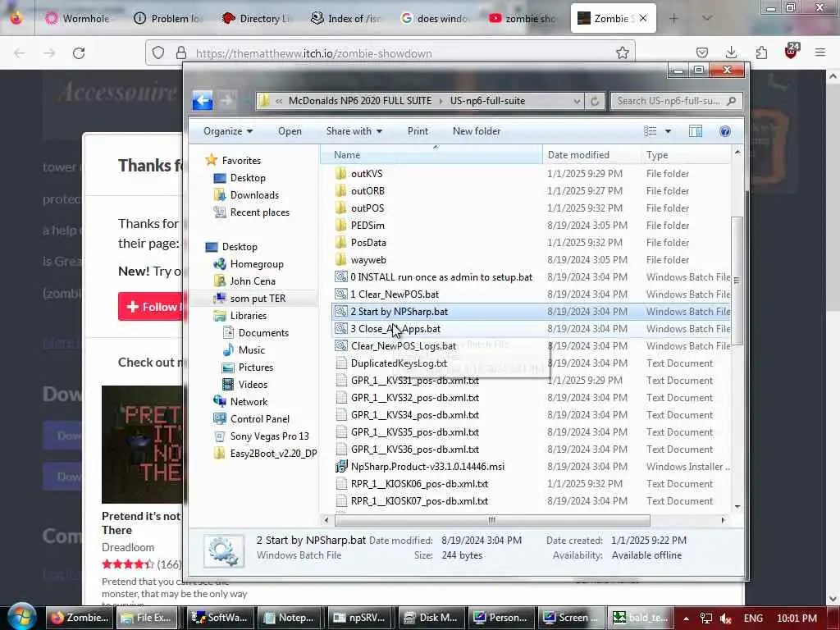Open Recent places in the navigation pane

259,212
